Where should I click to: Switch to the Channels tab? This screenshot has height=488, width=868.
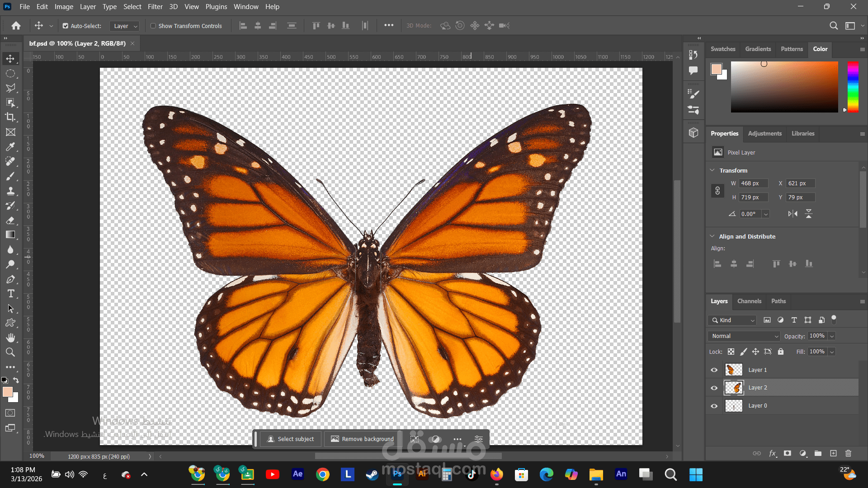point(749,301)
